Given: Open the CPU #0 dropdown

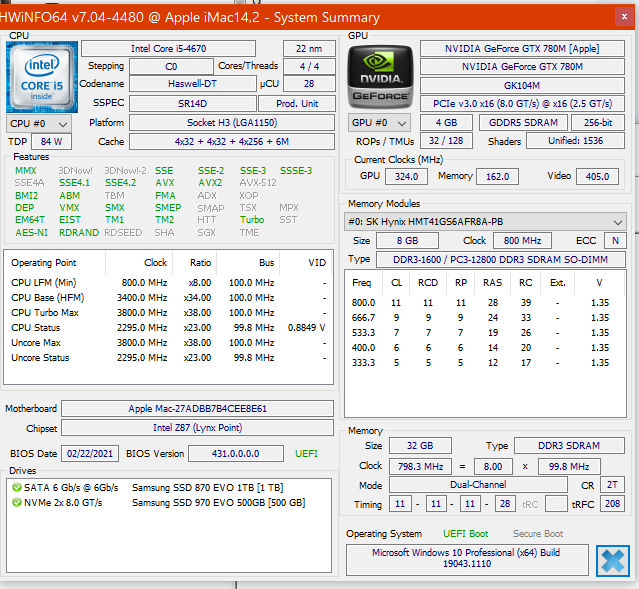Looking at the screenshot, I should point(39,124).
